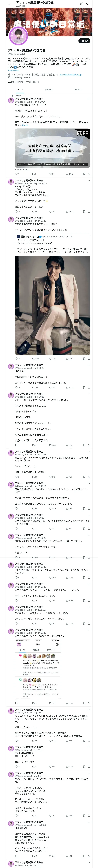
Task: Switch to the Replies tab
Action: [49, 90]
